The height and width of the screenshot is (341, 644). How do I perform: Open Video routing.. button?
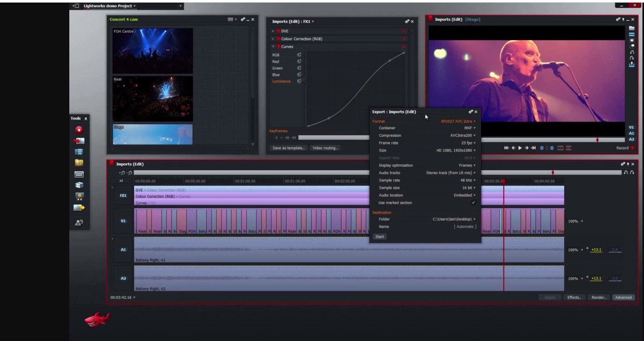coord(325,148)
